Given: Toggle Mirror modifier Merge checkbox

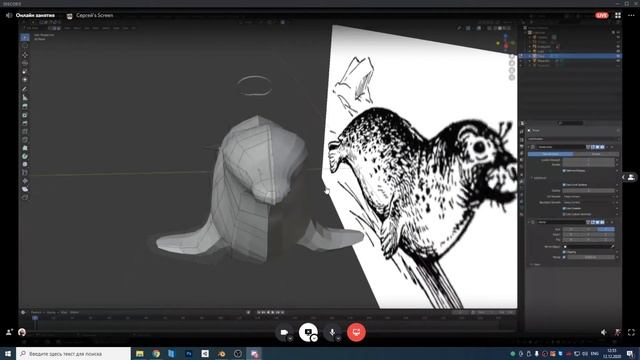Looking at the screenshot, I should pyautogui.click(x=564, y=257).
